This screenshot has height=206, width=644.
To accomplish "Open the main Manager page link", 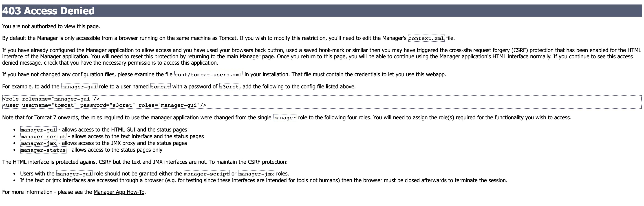I will (x=250, y=57).
